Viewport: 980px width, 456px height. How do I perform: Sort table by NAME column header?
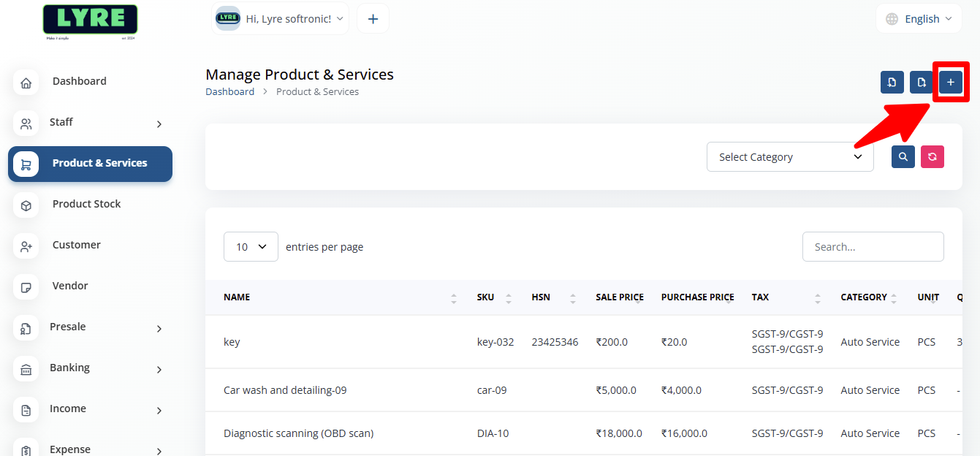(x=237, y=297)
